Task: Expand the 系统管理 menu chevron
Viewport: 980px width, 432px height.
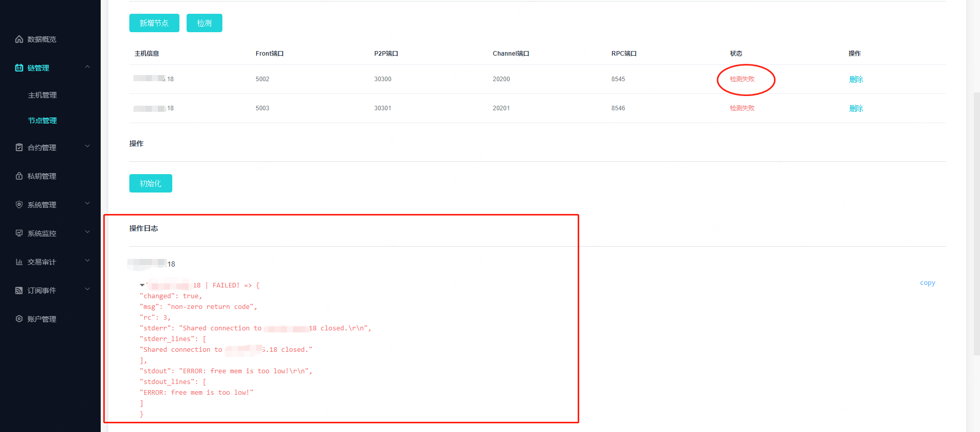Action: coord(87,203)
